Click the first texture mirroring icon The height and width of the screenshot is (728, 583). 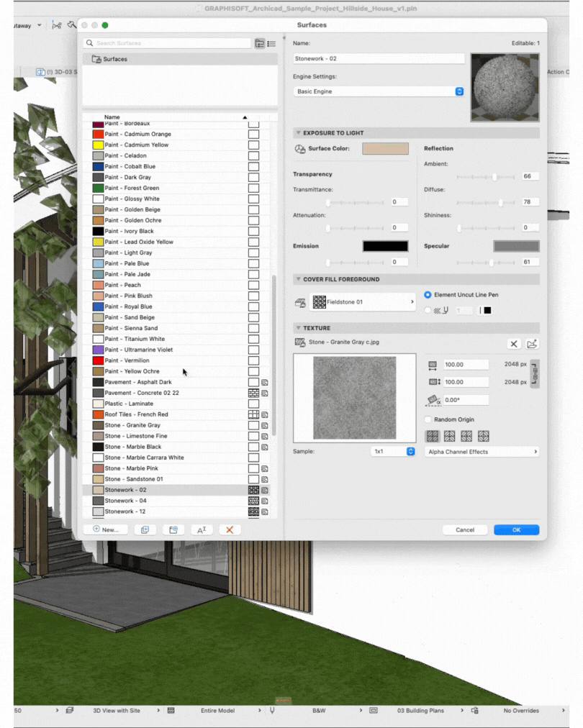(433, 436)
